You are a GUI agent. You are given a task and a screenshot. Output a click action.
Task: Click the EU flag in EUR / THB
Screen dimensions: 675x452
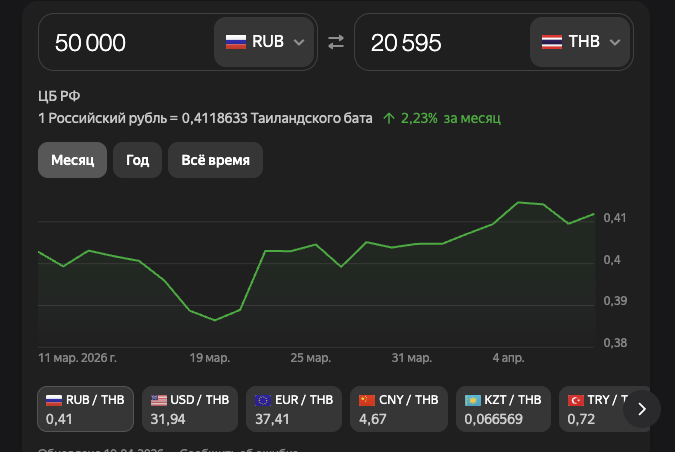[263, 400]
